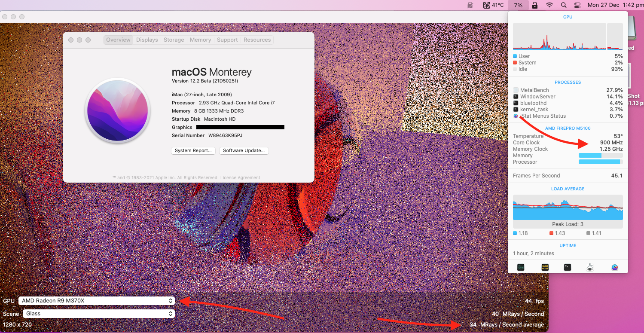Click the Software Update button
The height and width of the screenshot is (333, 644).
click(x=244, y=150)
